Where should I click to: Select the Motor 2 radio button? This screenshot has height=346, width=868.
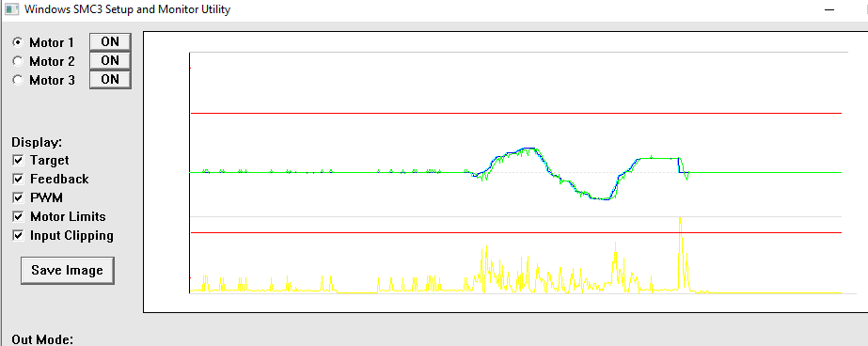coord(18,61)
